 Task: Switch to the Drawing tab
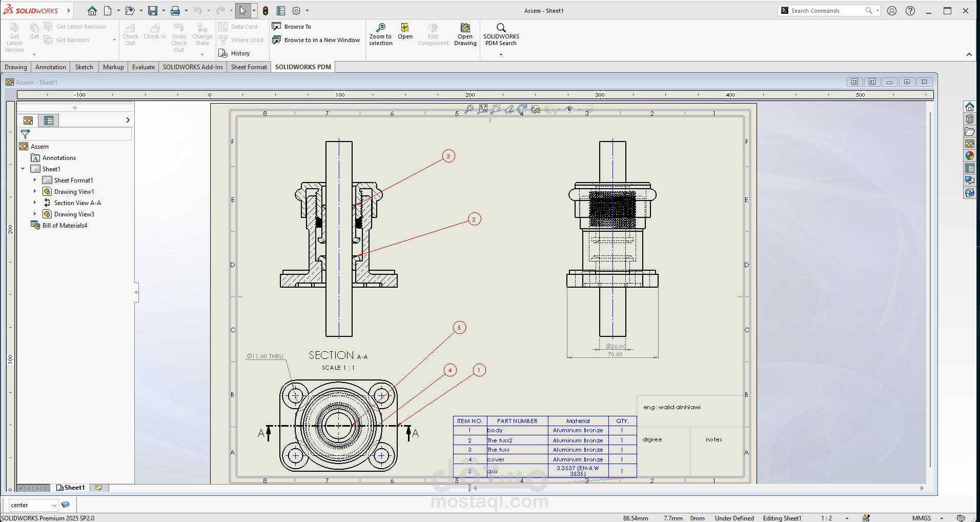(16, 67)
